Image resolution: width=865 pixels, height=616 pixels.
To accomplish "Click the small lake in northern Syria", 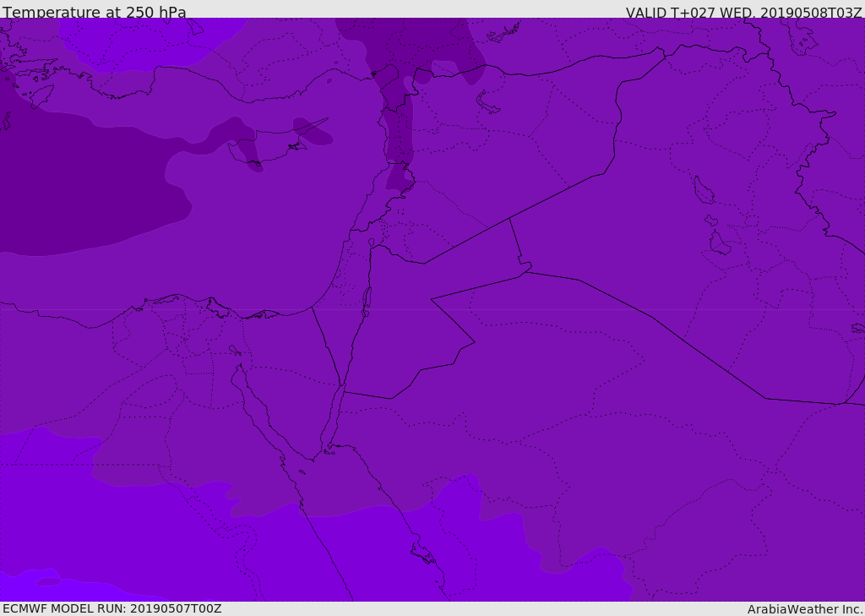I will click(488, 102).
